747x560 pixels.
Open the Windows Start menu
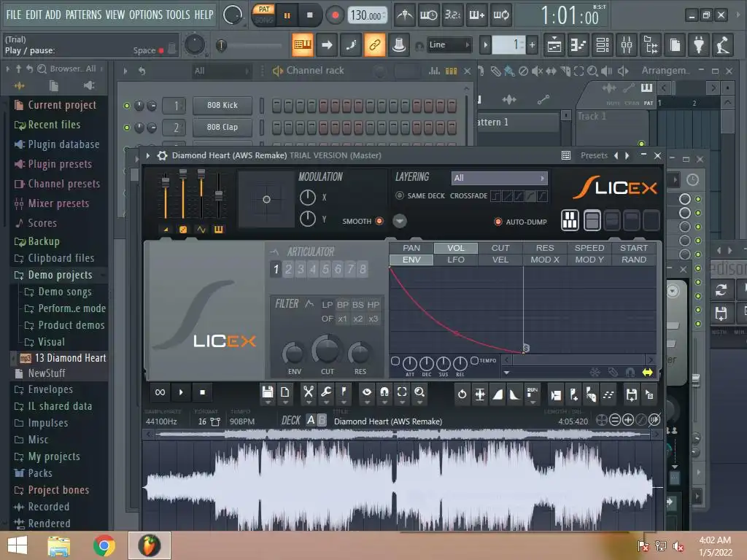(18, 545)
